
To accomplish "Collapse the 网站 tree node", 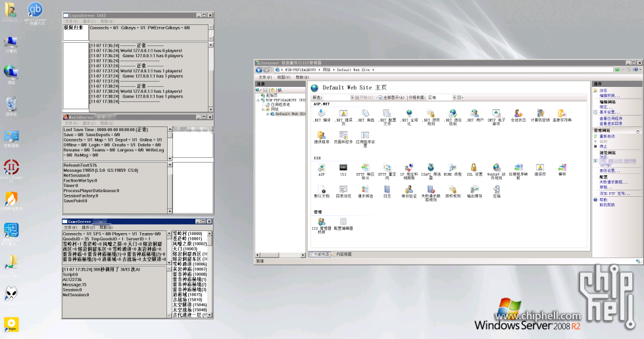I will 262,109.
